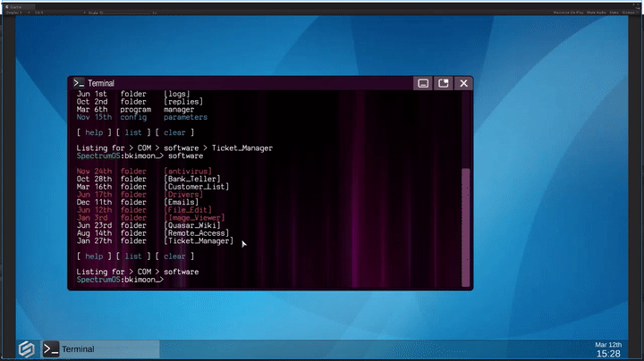Viewport: 644px width, 361px height.
Task: Open the Spectrum OS start menu logo
Action: [x=26, y=348]
